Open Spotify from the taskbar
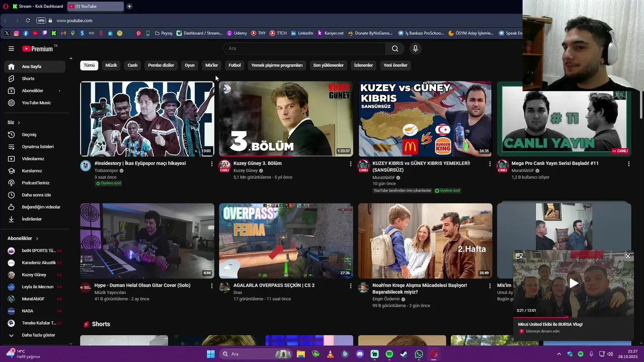644x362 pixels. click(x=389, y=354)
